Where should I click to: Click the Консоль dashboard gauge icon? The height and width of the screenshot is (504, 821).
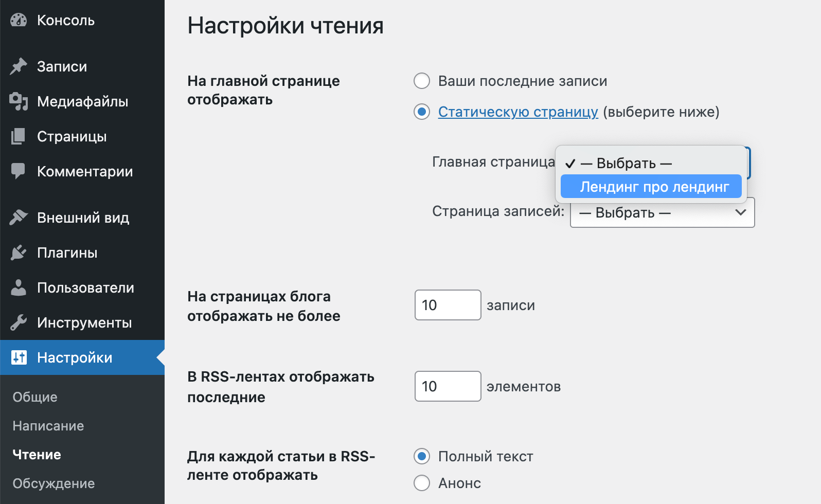click(19, 20)
